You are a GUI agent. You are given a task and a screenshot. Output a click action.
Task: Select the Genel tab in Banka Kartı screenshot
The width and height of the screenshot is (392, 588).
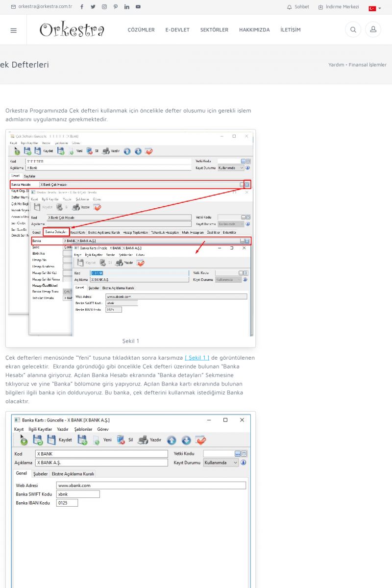[x=22, y=474]
